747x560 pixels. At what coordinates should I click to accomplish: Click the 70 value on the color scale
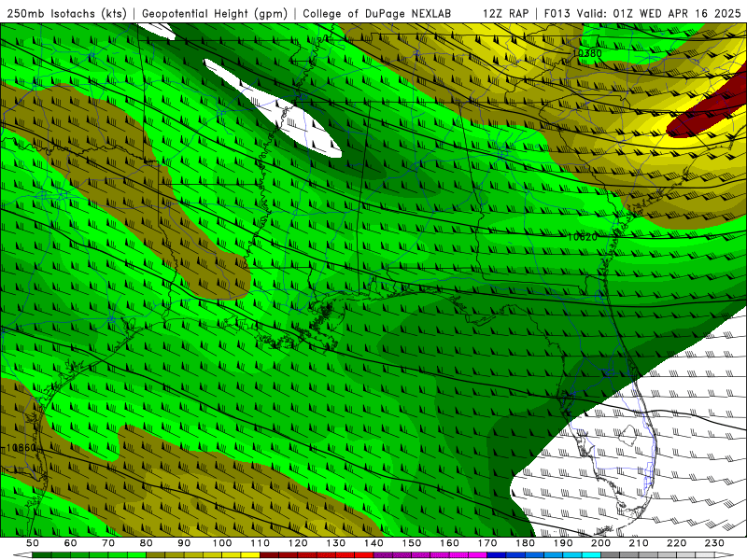(x=108, y=543)
